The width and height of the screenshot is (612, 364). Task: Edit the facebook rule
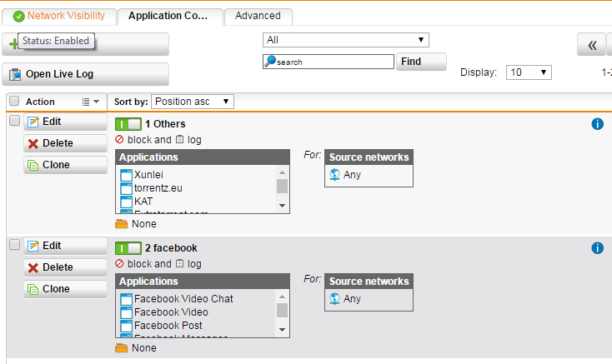65,246
